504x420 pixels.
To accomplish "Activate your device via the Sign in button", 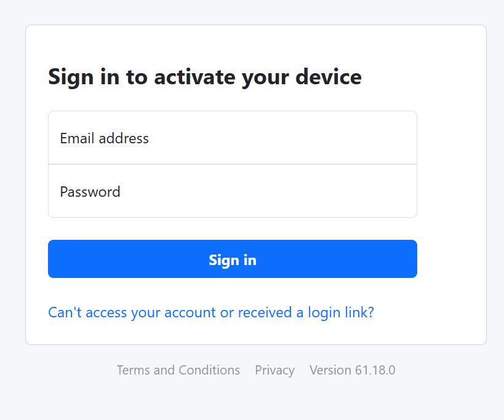I will tap(232, 259).
